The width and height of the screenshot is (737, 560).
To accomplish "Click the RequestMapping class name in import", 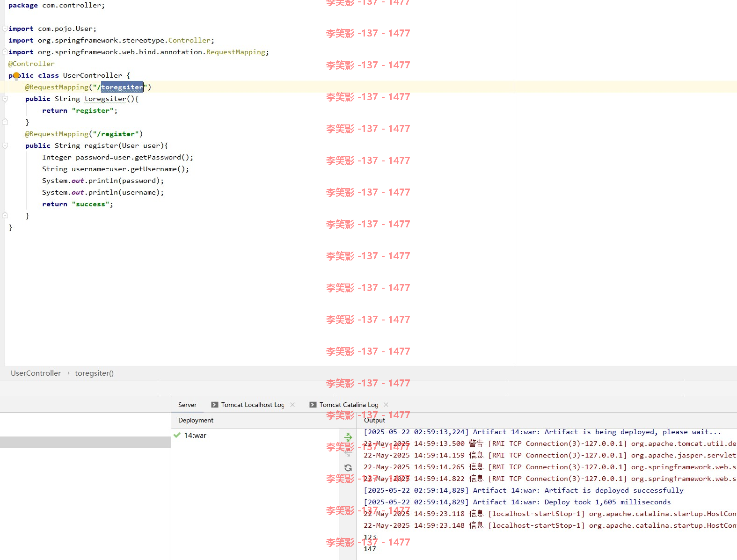I will coord(236,52).
